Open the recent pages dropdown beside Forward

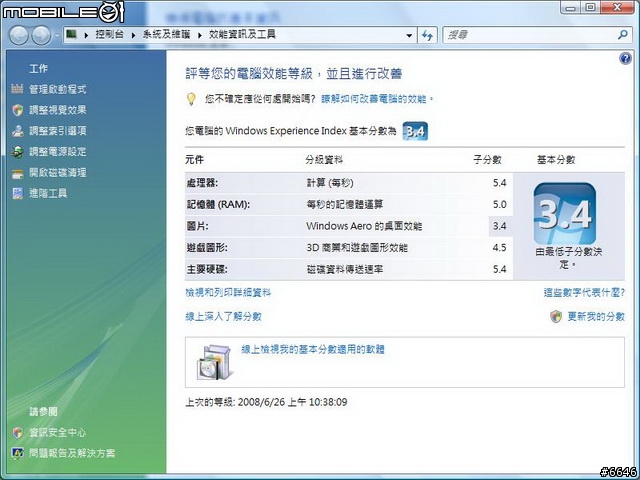tap(57, 35)
